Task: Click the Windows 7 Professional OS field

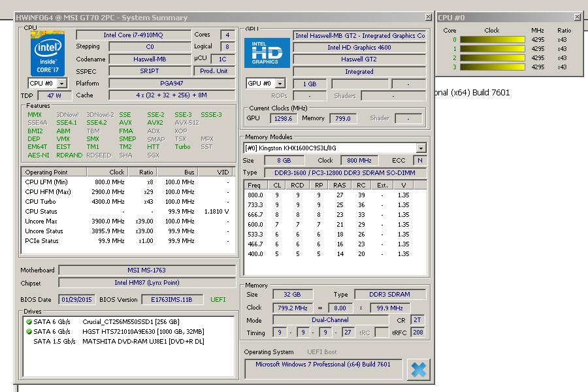Action: pyautogui.click(x=323, y=368)
